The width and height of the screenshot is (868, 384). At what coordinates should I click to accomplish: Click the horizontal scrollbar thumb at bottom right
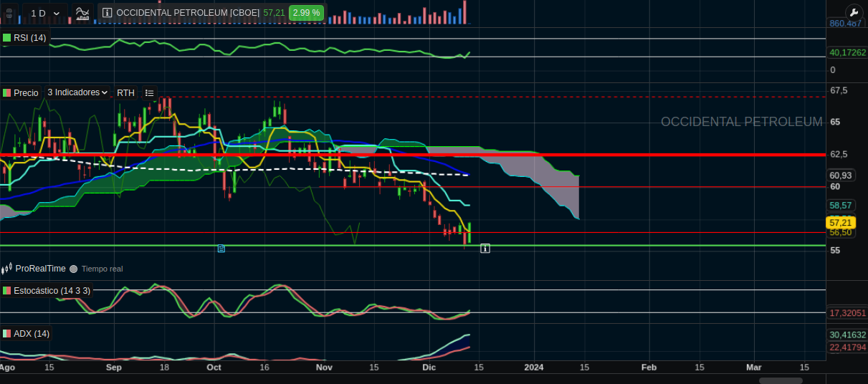pyautogui.click(x=781, y=380)
